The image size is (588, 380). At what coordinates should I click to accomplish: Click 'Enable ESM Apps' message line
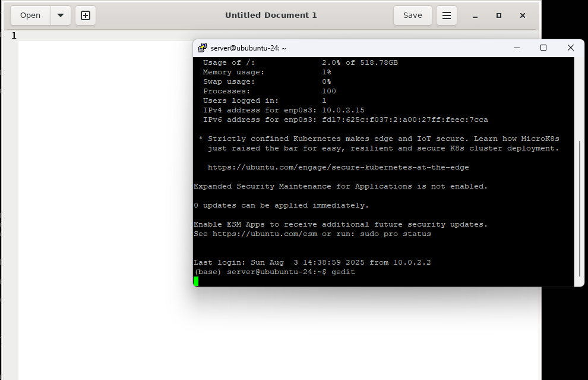click(x=340, y=225)
